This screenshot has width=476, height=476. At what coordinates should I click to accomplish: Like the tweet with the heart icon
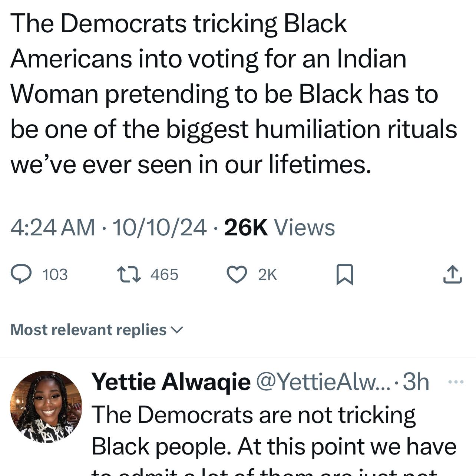[237, 275]
